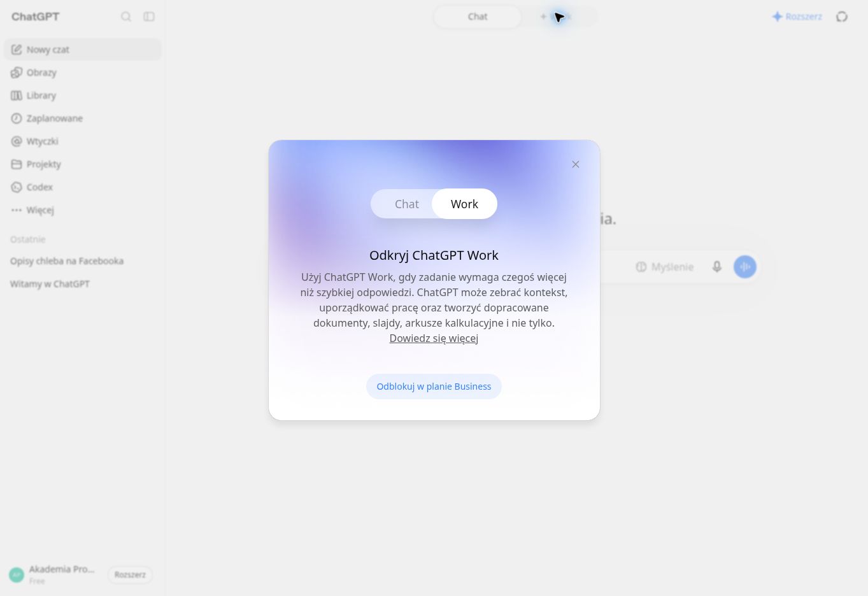The width and height of the screenshot is (868, 596).
Task: Click the Rozszerz button beside the account name
Action: click(130, 574)
